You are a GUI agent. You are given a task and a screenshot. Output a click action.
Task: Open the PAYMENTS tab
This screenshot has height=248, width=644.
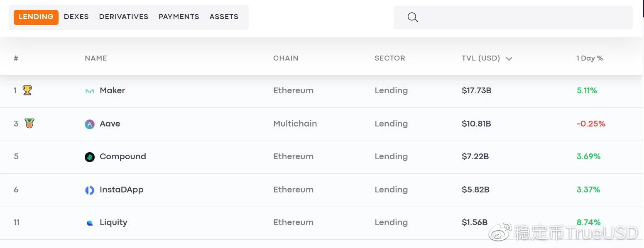(179, 17)
